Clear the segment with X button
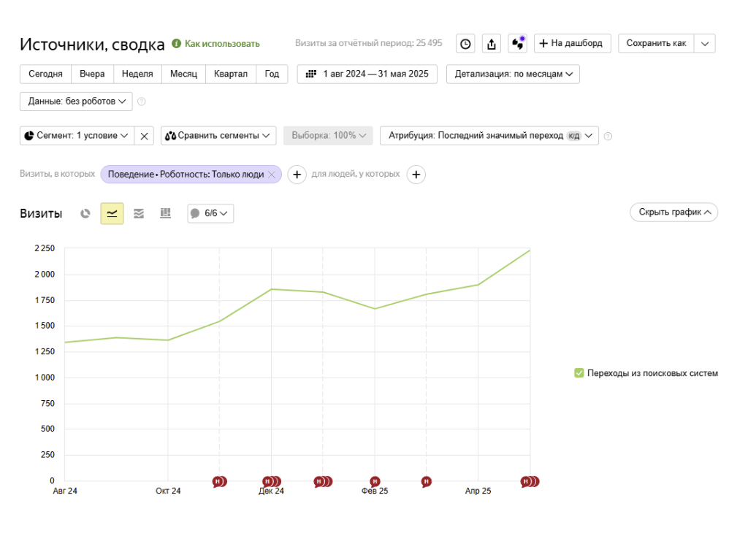756x536 pixels. point(144,136)
